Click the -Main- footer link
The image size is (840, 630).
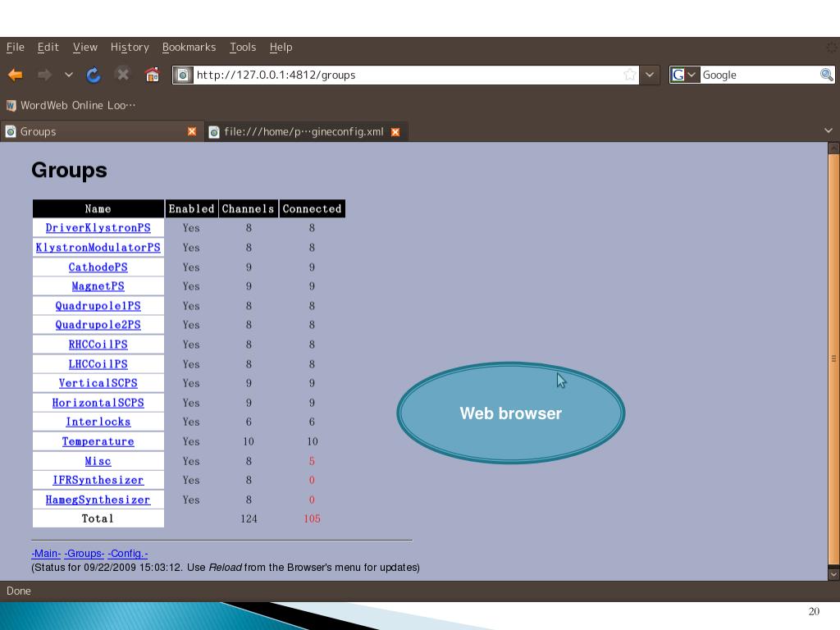point(46,554)
